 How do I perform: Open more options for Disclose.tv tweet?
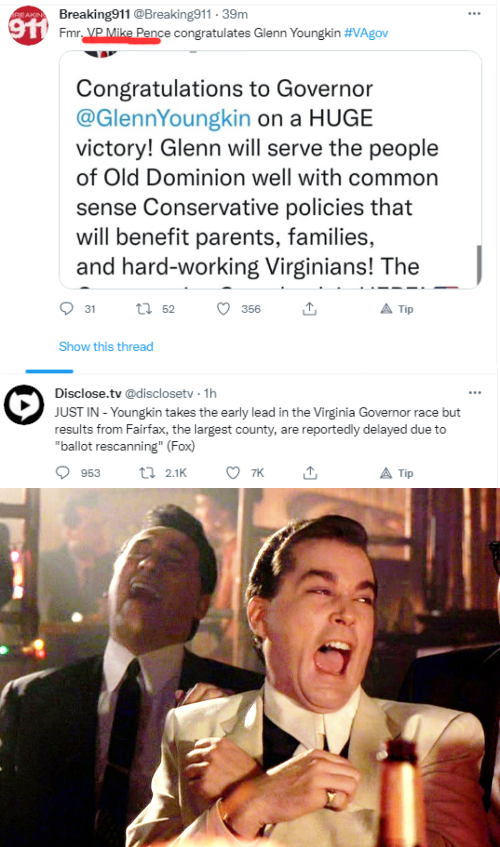pyautogui.click(x=475, y=393)
